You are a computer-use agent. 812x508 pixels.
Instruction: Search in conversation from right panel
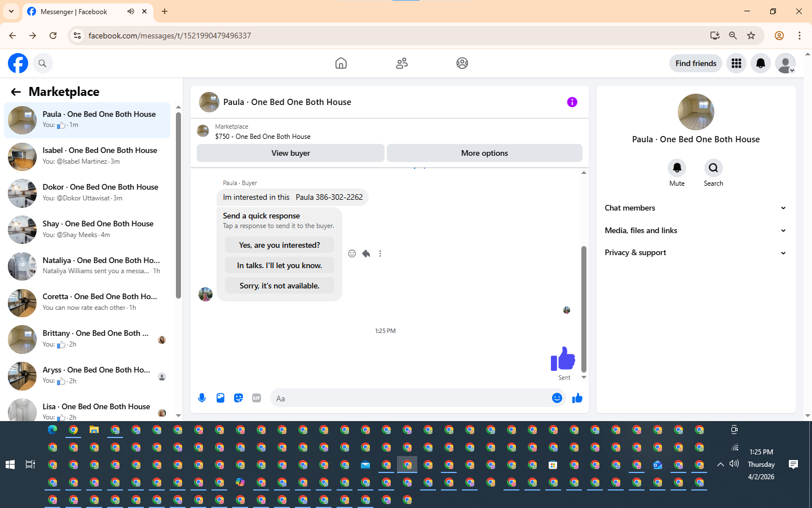713,168
